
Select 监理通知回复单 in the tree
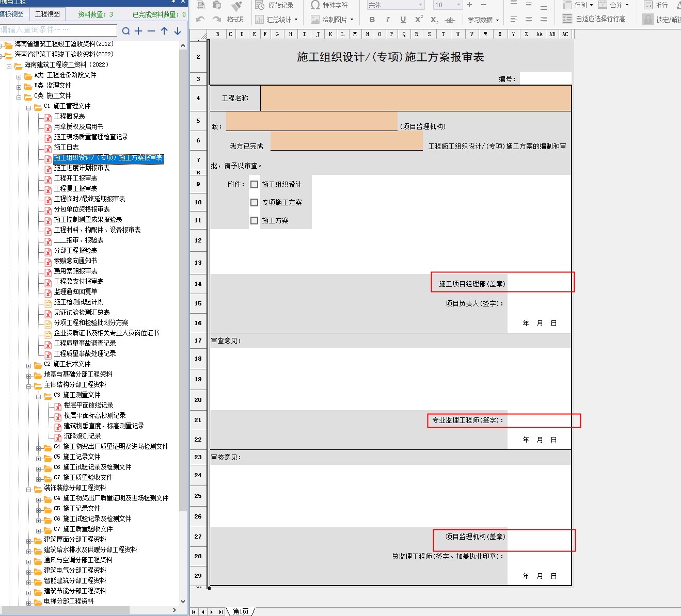tap(76, 292)
